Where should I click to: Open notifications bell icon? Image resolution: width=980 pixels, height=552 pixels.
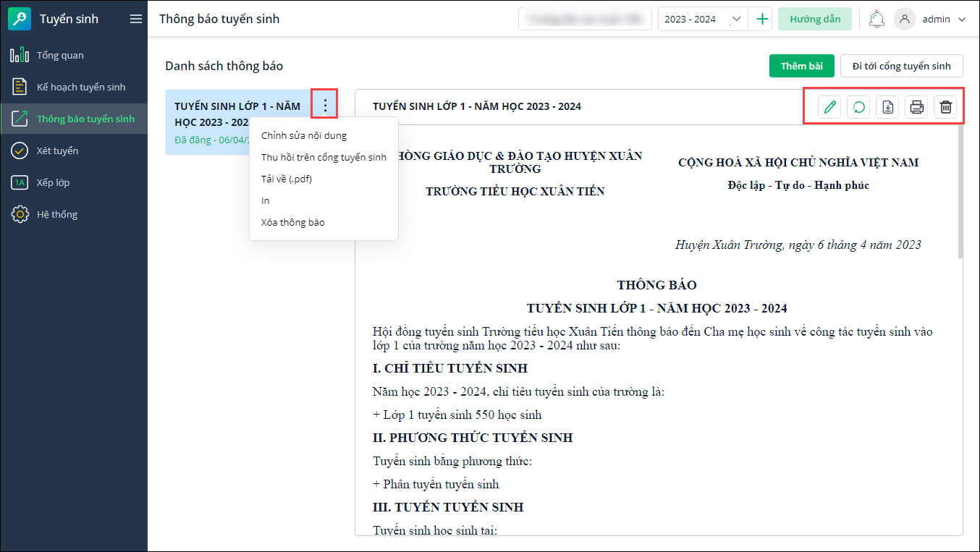pos(876,20)
